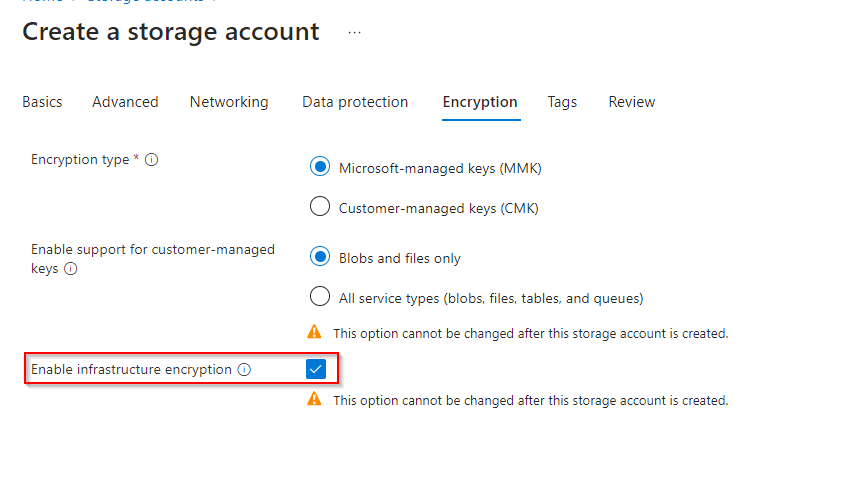
Task: Click the info icon for customer-managed keys support
Action: click(x=70, y=269)
